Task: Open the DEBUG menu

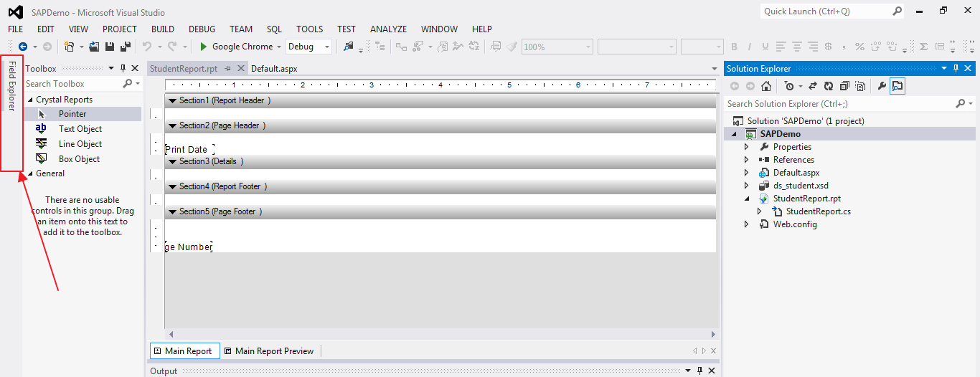Action: tap(202, 29)
